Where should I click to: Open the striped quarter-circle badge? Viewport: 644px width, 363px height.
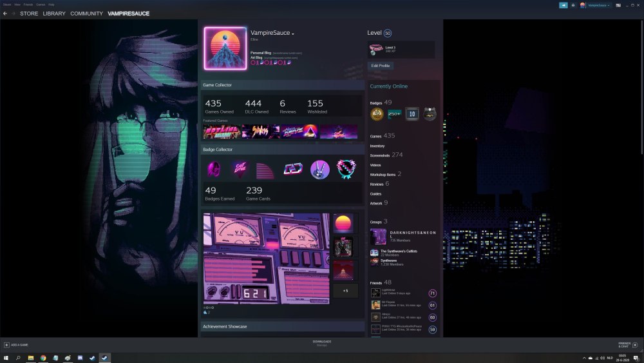[265, 170]
